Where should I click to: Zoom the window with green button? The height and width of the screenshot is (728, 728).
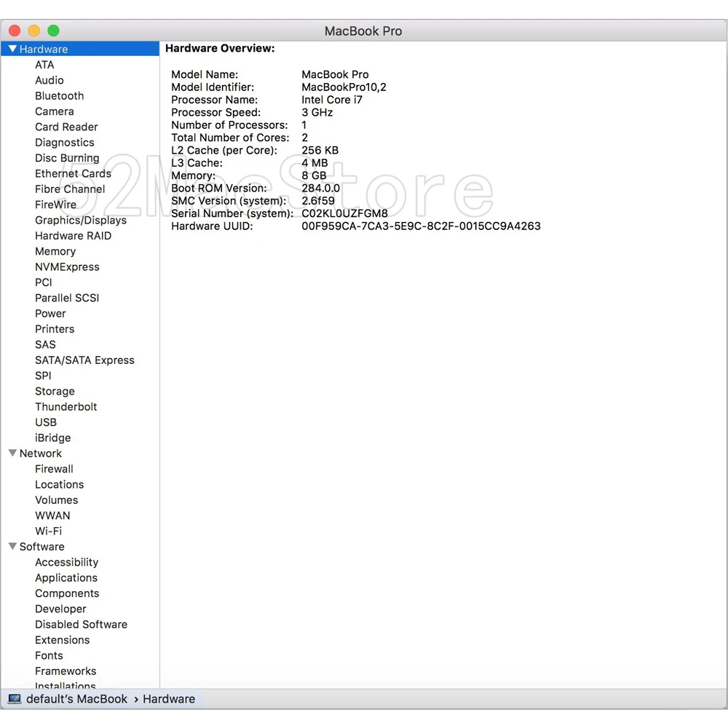53,31
